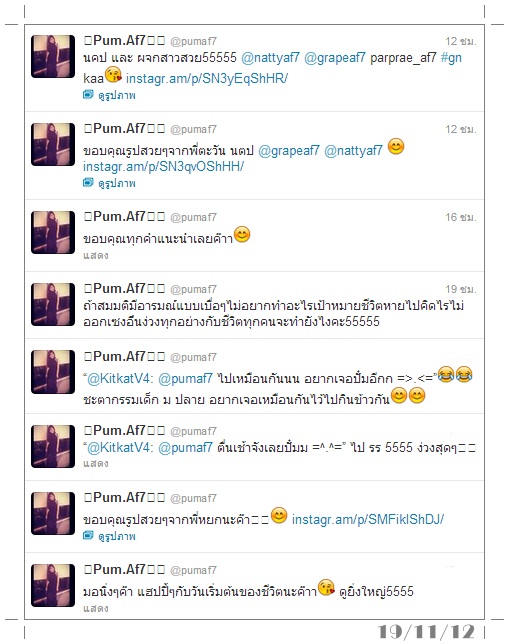This screenshot has height=644, width=509.
Task: Click the photo icon in second tweet
Action: point(88,183)
